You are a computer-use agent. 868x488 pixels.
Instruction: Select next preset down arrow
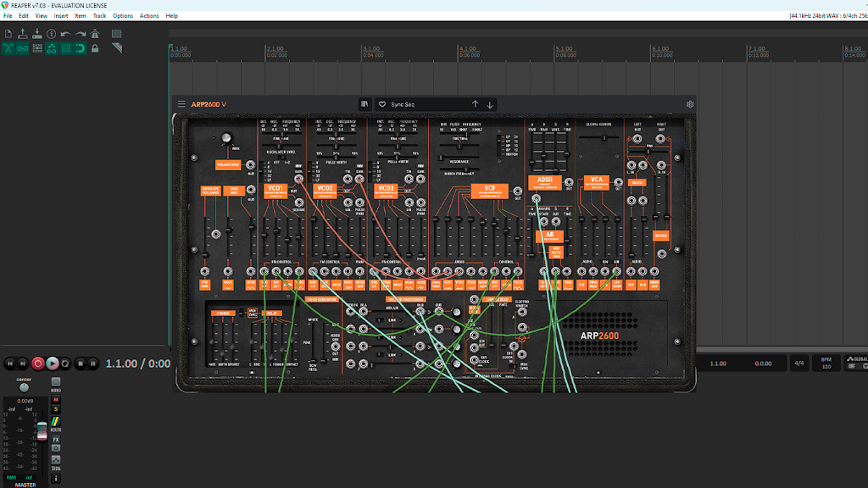(490, 104)
